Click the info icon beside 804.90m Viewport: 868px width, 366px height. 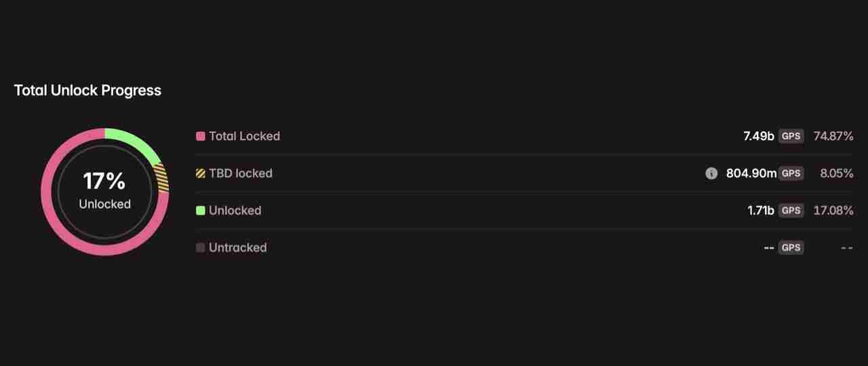pos(711,174)
